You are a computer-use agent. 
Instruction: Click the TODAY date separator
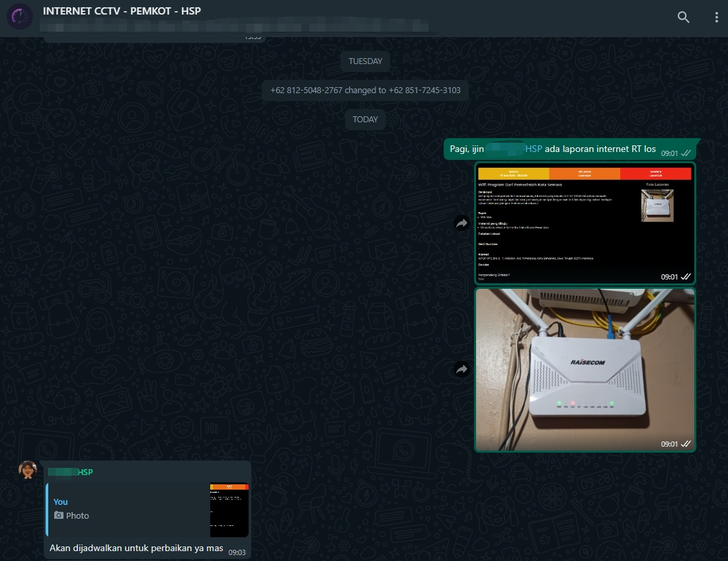coord(365,119)
